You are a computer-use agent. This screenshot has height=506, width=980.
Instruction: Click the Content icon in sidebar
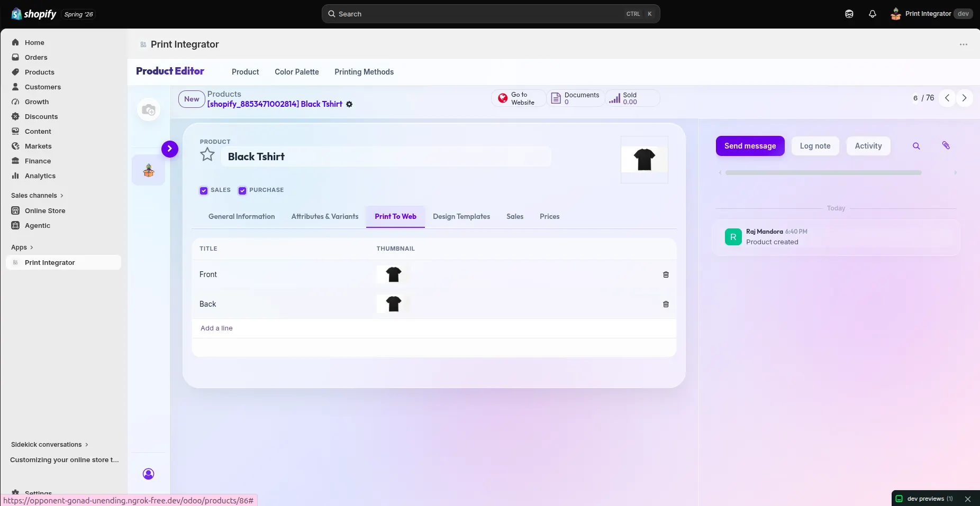[15, 131]
